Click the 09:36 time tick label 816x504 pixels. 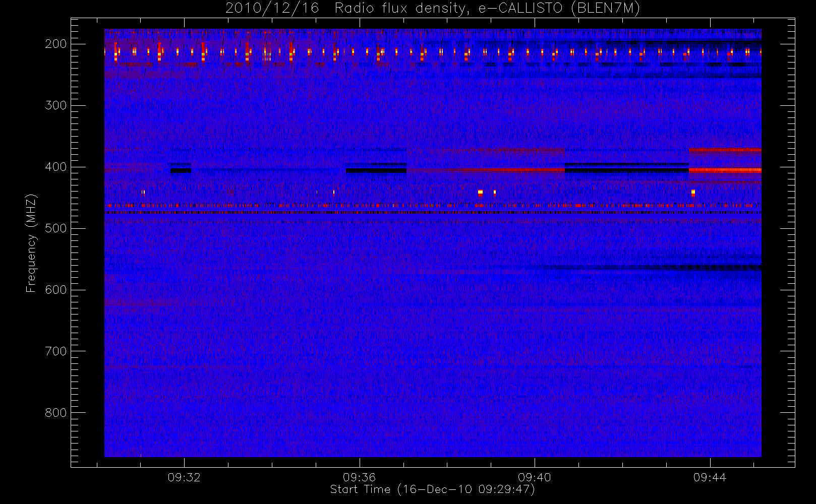[360, 477]
